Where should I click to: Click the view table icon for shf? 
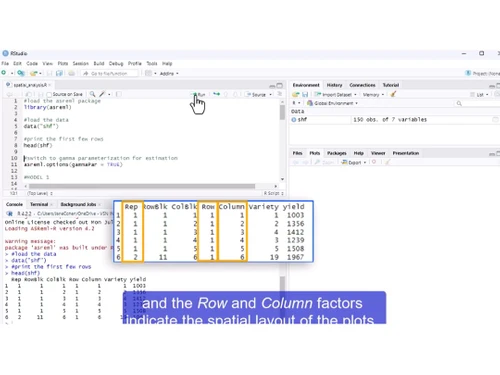[495, 120]
